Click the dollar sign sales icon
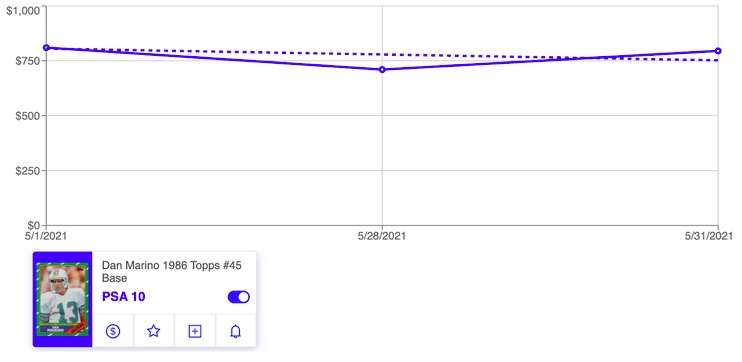The height and width of the screenshot is (362, 742). point(113,331)
